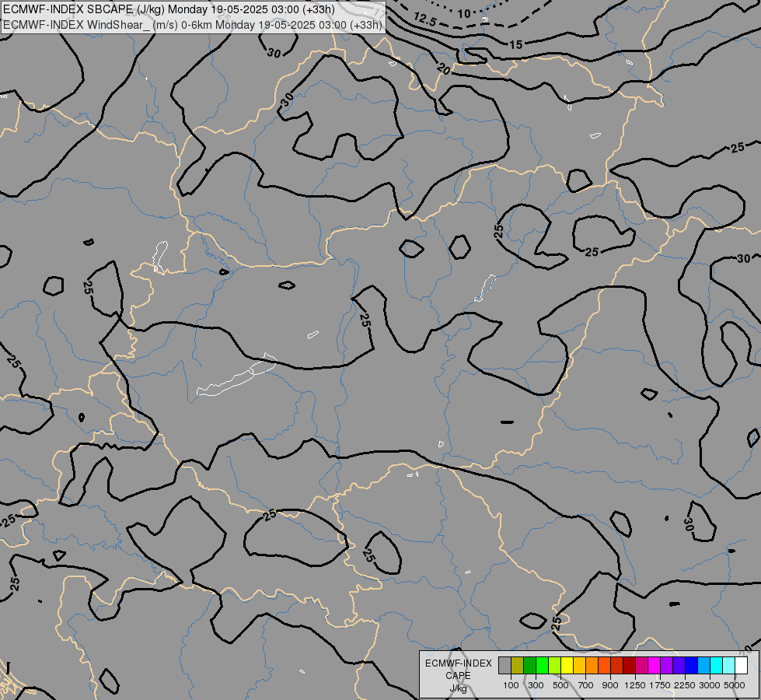Click the olive swatch in the CAPE legend
Viewport: 761px width, 700px height.
[x=518, y=665]
